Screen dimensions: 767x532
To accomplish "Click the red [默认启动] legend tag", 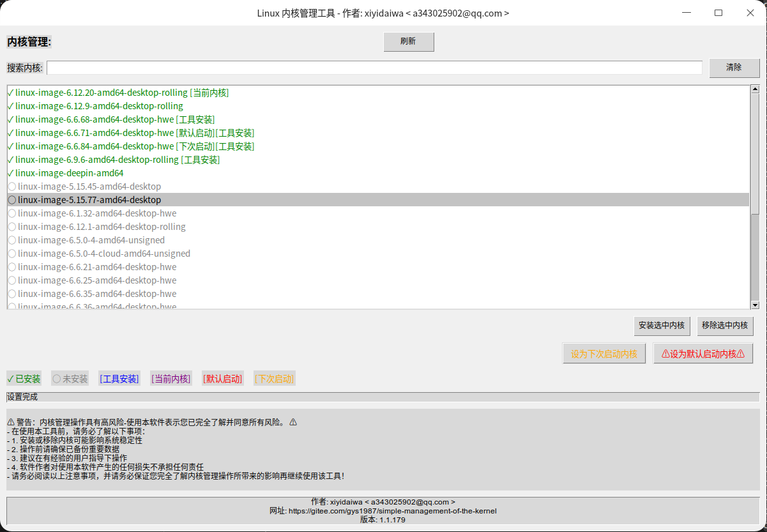I will click(x=223, y=379).
